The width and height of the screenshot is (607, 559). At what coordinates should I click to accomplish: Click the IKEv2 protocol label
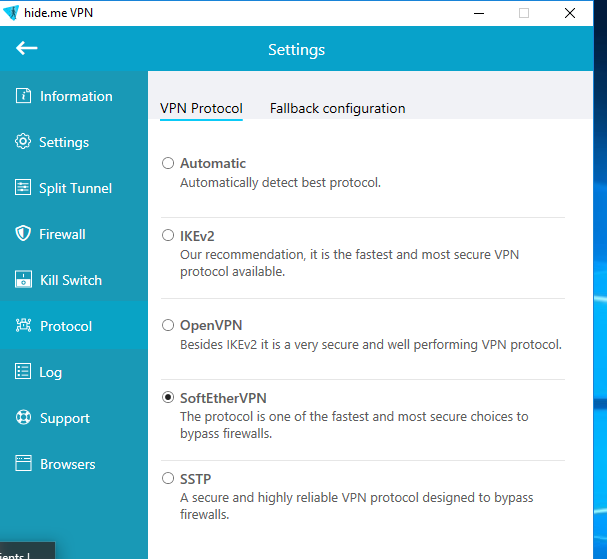197,236
